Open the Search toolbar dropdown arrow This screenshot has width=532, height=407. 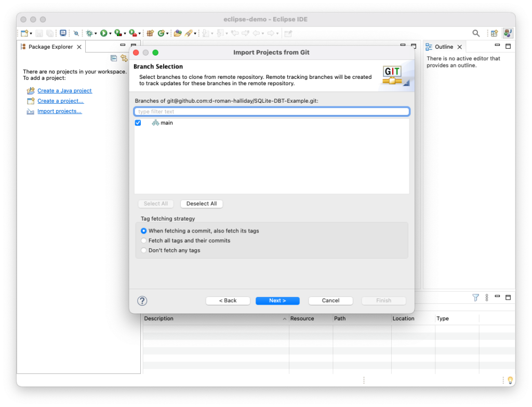coord(195,34)
